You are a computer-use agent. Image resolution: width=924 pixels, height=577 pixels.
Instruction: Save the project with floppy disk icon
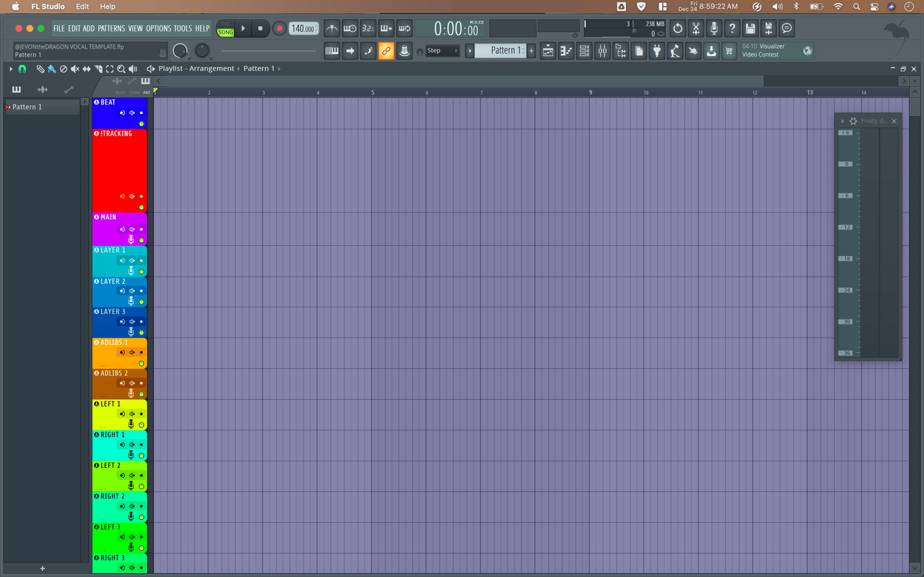(x=750, y=28)
